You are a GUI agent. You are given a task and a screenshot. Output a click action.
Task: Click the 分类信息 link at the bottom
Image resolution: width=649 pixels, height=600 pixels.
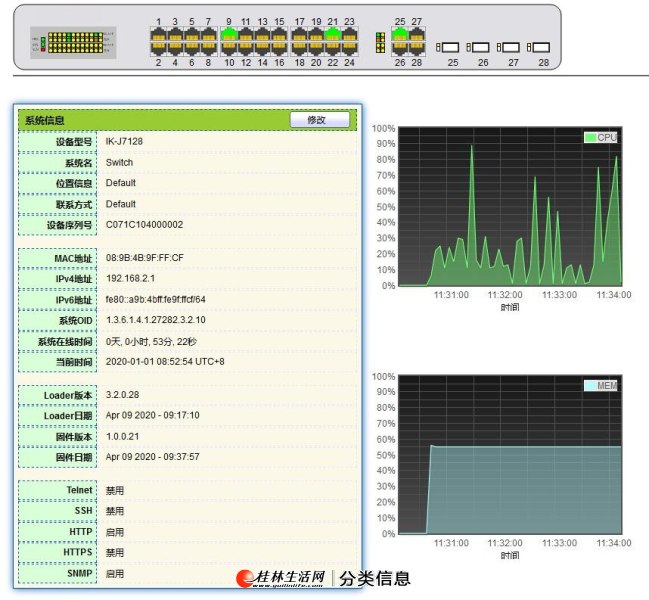click(375, 578)
